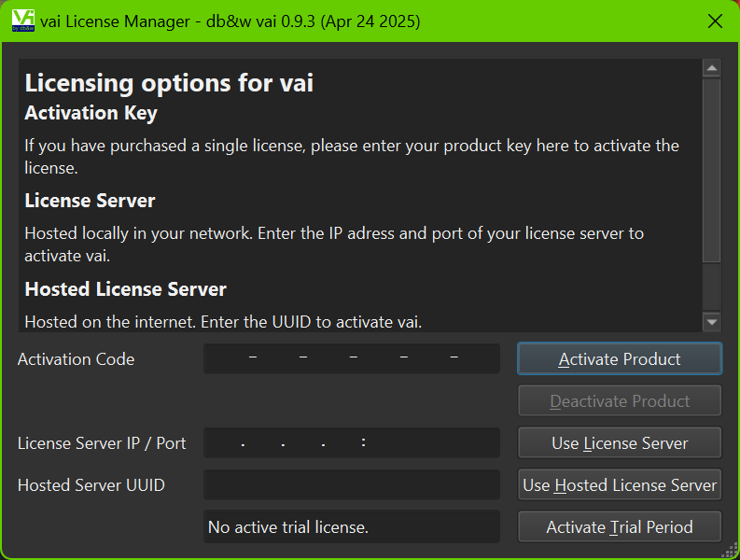Click the text 'Hosted on the internet. Enter the UUID'
The height and width of the screenshot is (560, 740).
[x=168, y=322]
